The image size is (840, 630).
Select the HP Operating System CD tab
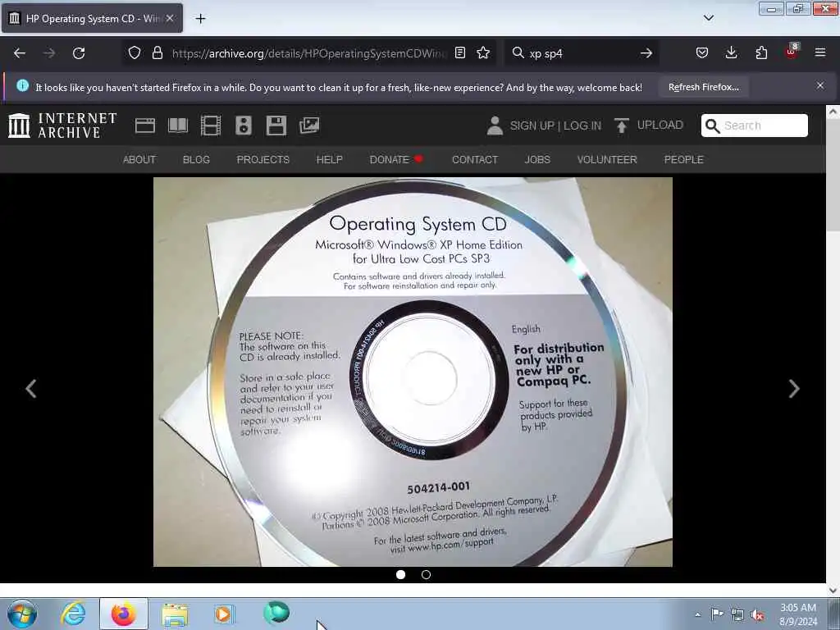point(92,19)
